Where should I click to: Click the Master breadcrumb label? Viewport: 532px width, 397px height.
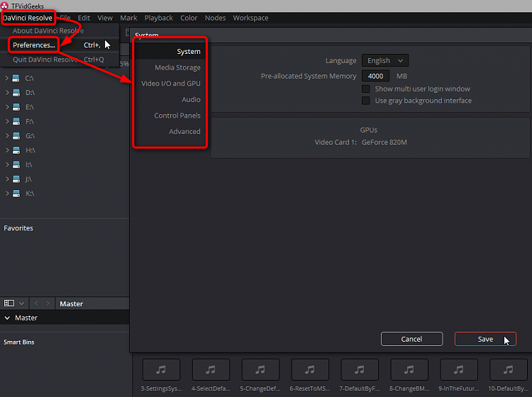[71, 303]
